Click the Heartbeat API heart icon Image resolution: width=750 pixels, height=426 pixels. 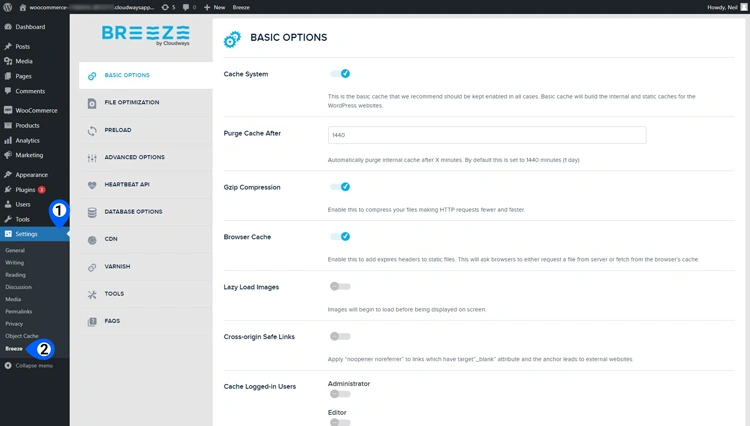pos(92,185)
